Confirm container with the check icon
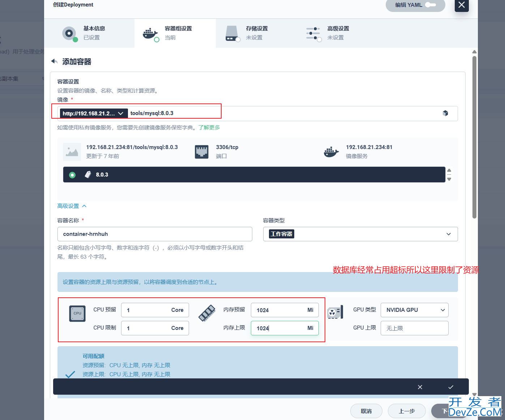 pos(451,387)
